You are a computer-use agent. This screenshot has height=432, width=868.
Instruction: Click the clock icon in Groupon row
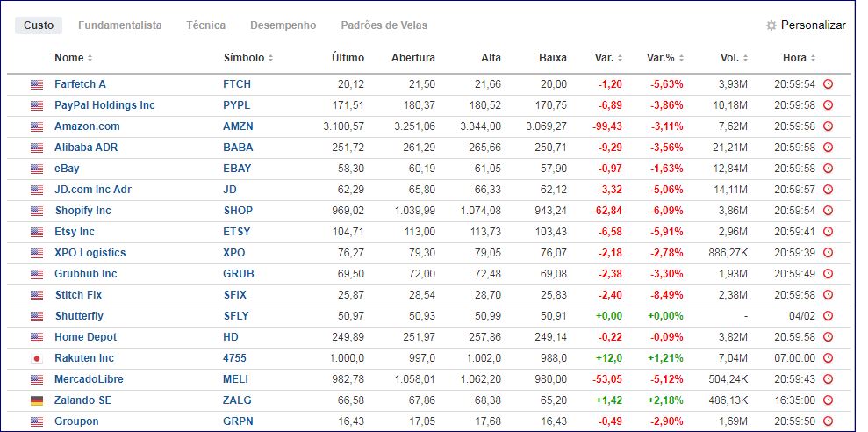coord(828,421)
